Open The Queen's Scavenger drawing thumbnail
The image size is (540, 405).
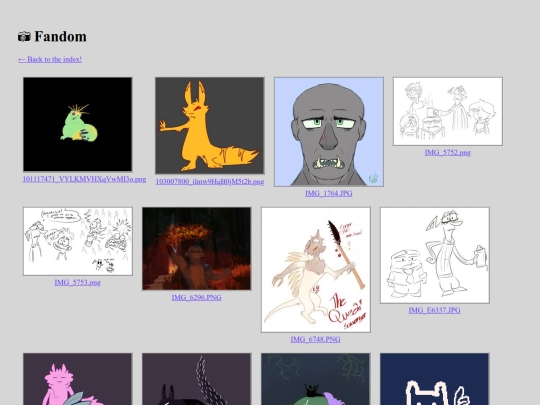(316, 270)
